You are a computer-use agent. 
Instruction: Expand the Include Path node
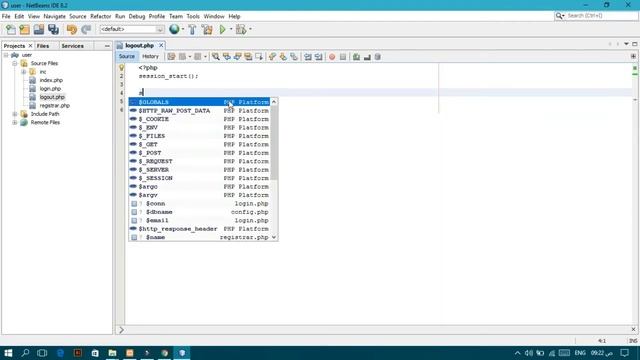(x=15, y=114)
